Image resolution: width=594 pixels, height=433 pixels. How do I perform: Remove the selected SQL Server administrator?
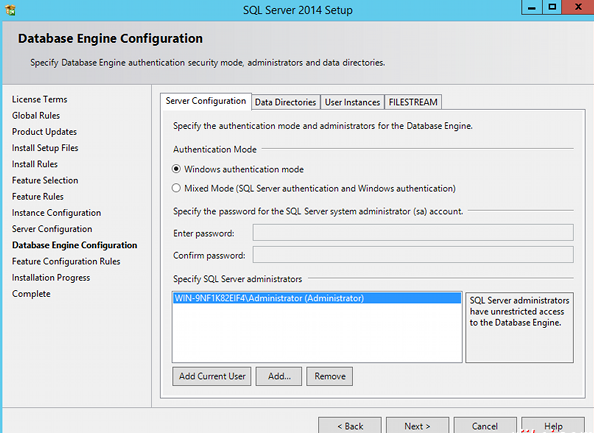point(330,376)
